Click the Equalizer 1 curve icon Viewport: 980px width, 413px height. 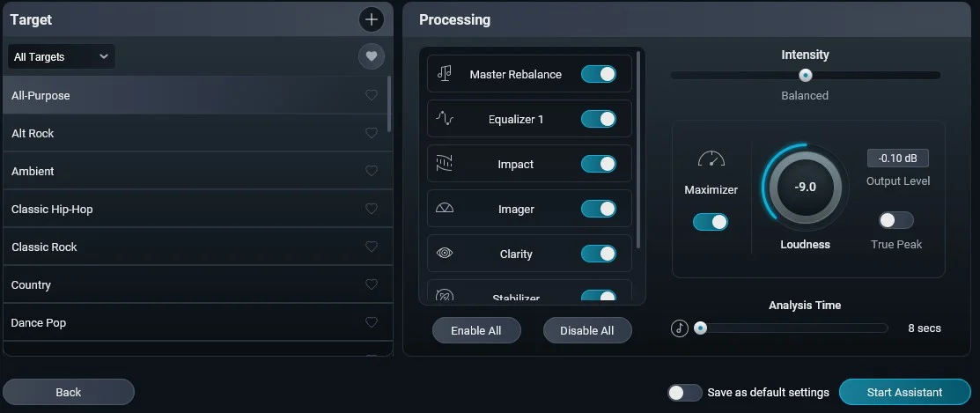point(445,119)
